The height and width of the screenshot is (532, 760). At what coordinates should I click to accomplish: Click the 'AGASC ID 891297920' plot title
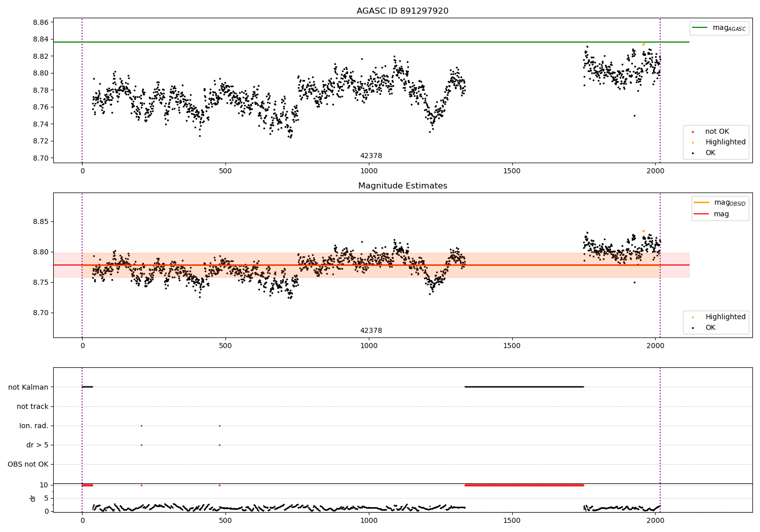click(402, 11)
